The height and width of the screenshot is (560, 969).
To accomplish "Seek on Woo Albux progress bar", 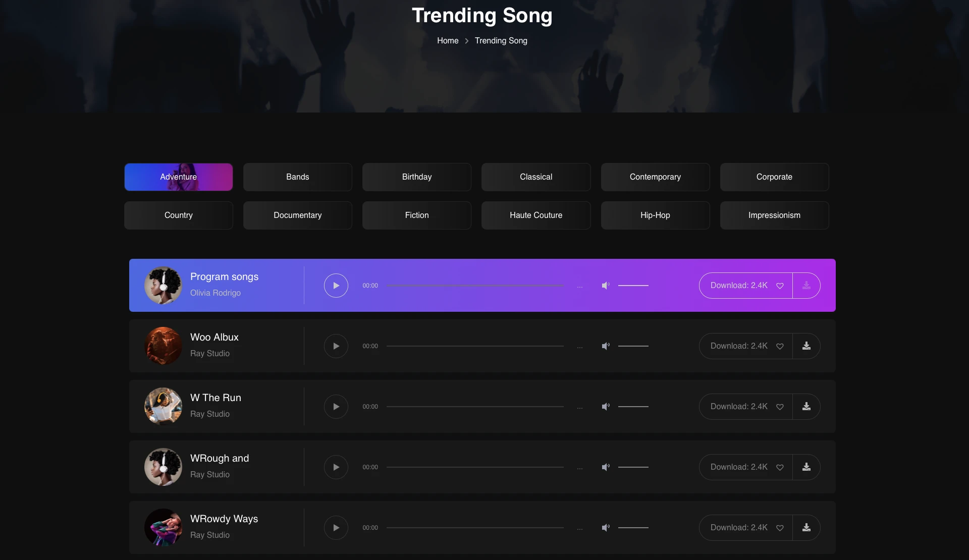I will (475, 346).
